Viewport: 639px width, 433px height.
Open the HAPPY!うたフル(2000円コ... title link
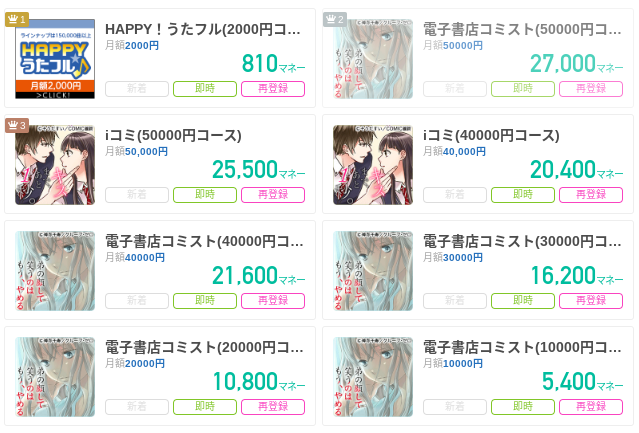coord(203,29)
